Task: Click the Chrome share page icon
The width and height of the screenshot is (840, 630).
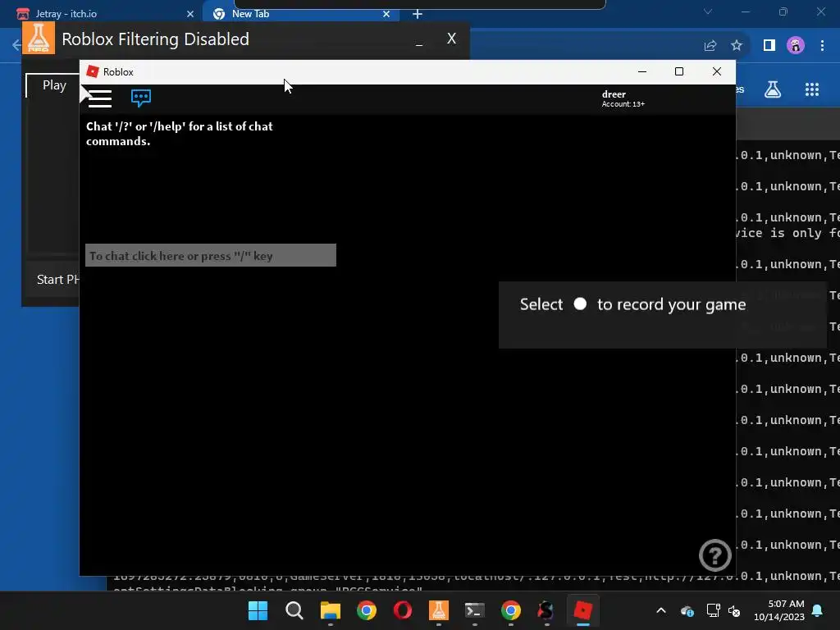Action: click(x=710, y=46)
